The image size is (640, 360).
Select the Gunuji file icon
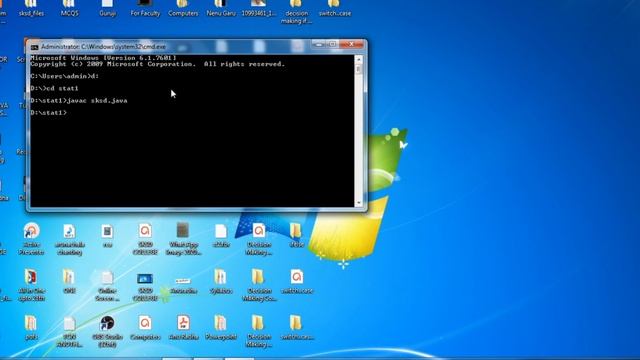coord(107,8)
